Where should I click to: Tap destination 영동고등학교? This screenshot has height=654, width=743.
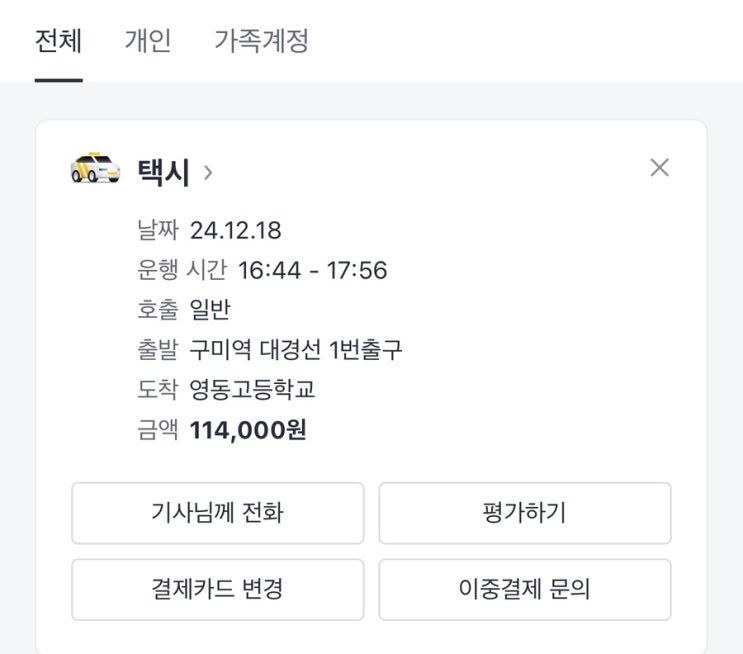[252, 390]
